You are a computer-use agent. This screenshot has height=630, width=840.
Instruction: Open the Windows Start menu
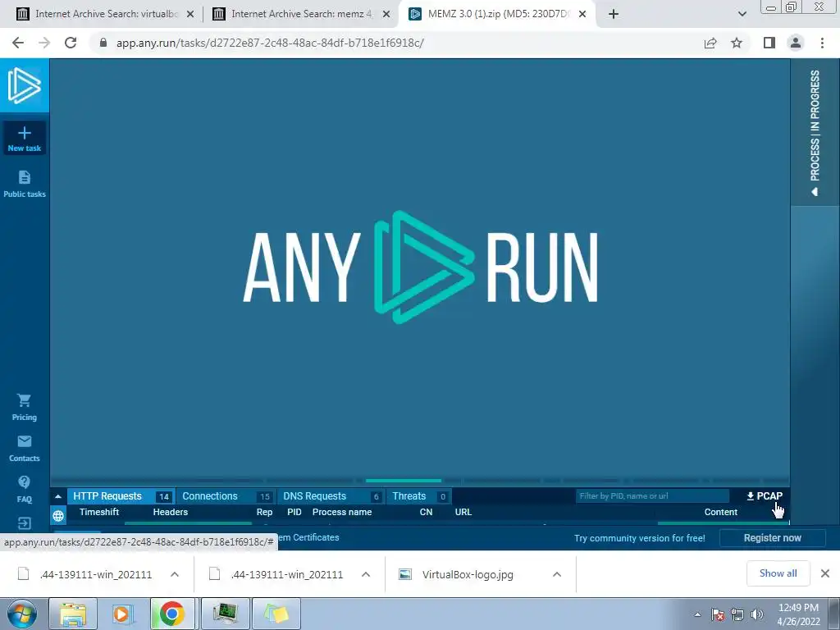tap(21, 614)
